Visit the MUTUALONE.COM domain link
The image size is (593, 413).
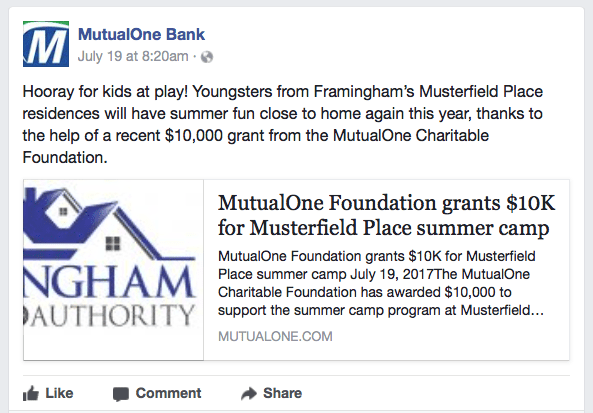pyautogui.click(x=275, y=336)
